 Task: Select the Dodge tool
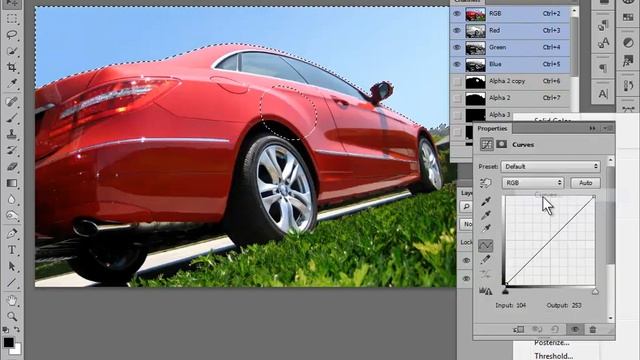click(x=12, y=216)
